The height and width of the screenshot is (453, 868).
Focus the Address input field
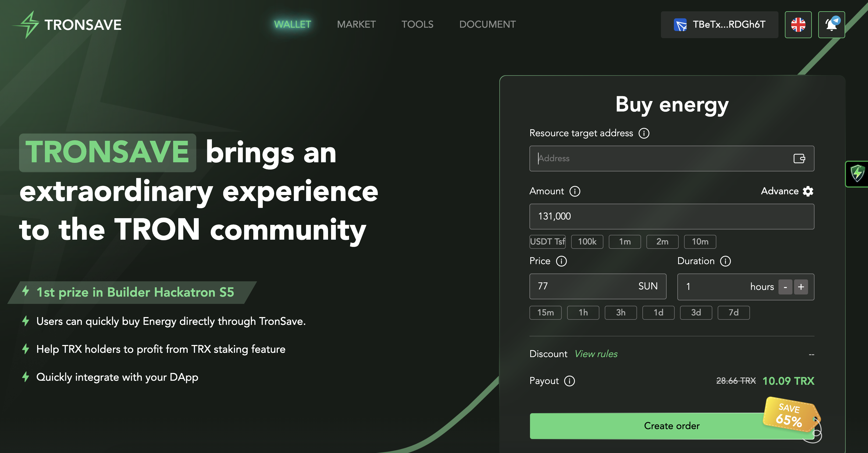coord(671,158)
